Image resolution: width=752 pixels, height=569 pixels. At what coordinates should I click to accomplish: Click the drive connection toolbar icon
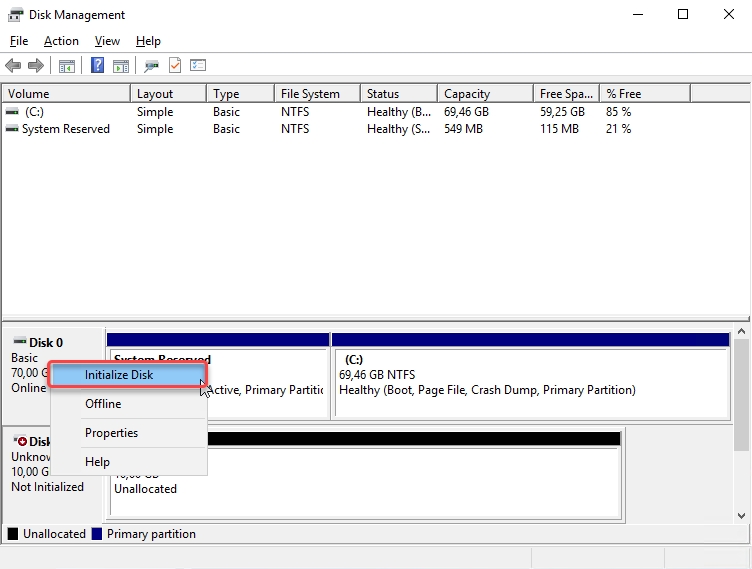151,66
